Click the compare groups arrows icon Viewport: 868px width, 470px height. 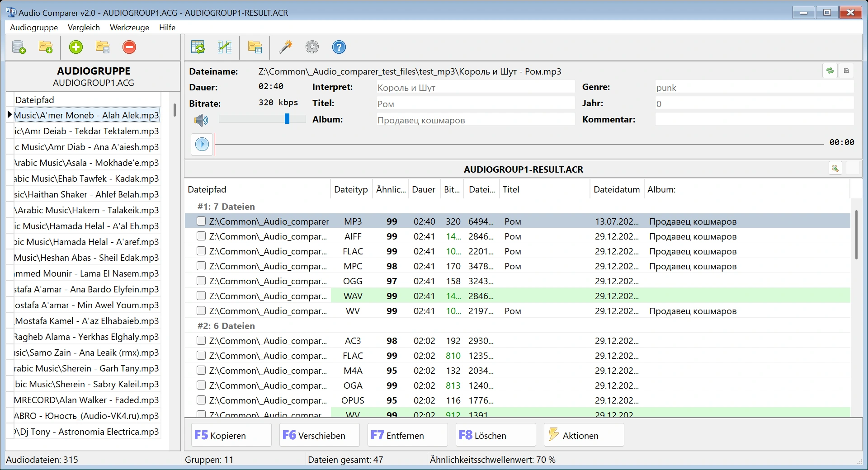(225, 47)
